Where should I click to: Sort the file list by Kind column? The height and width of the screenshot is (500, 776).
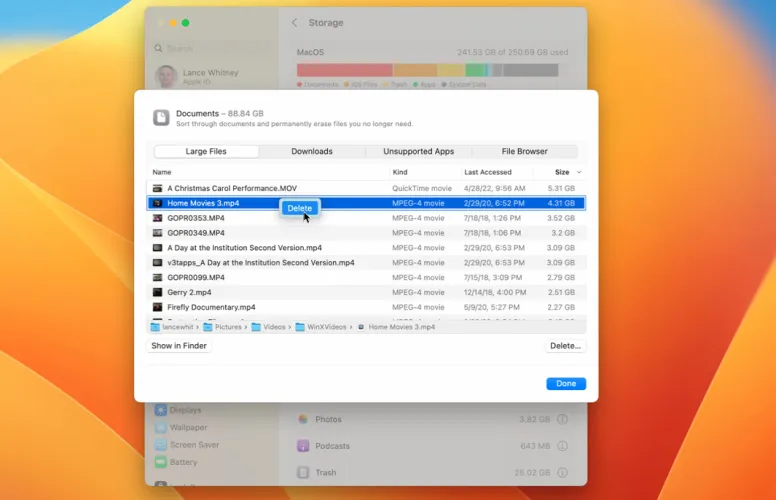click(400, 172)
